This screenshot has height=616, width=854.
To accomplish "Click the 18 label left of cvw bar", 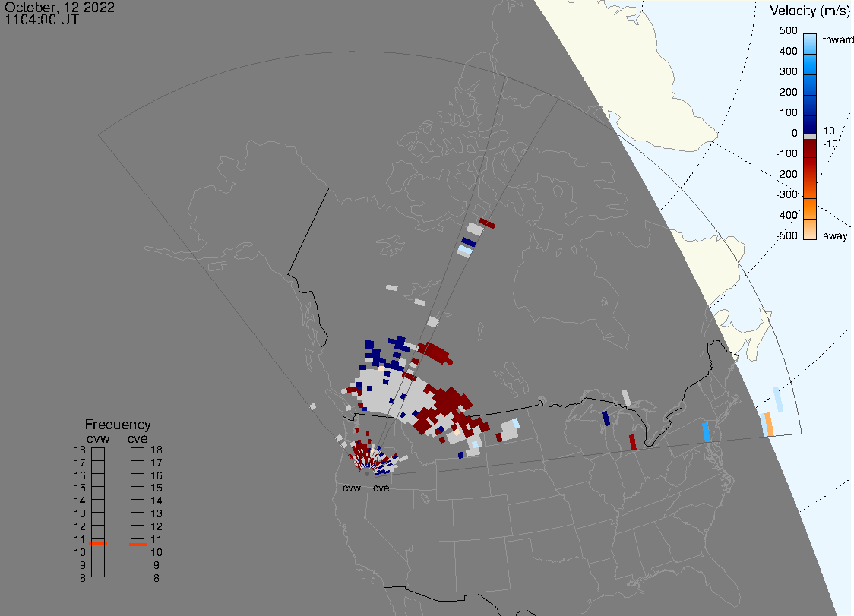I will coord(80,450).
